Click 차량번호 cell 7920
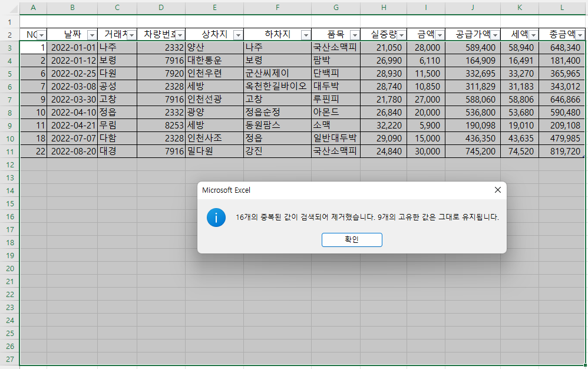 pyautogui.click(x=161, y=74)
